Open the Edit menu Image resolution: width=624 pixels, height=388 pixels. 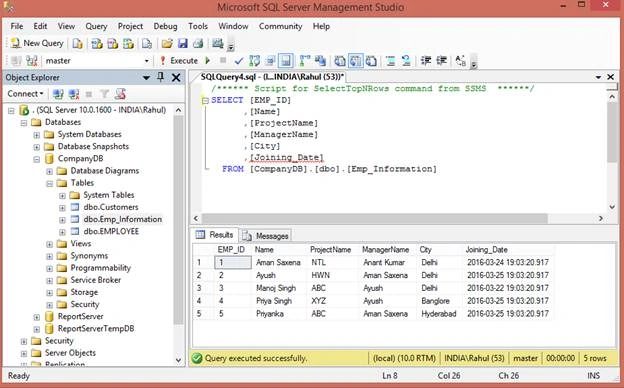(40, 26)
